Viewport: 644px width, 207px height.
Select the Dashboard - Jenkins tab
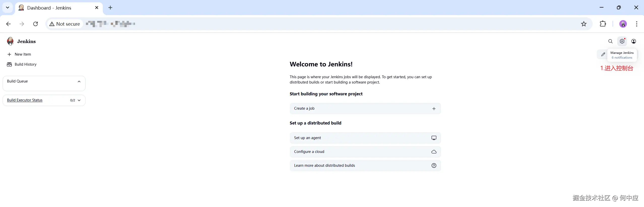[59, 8]
